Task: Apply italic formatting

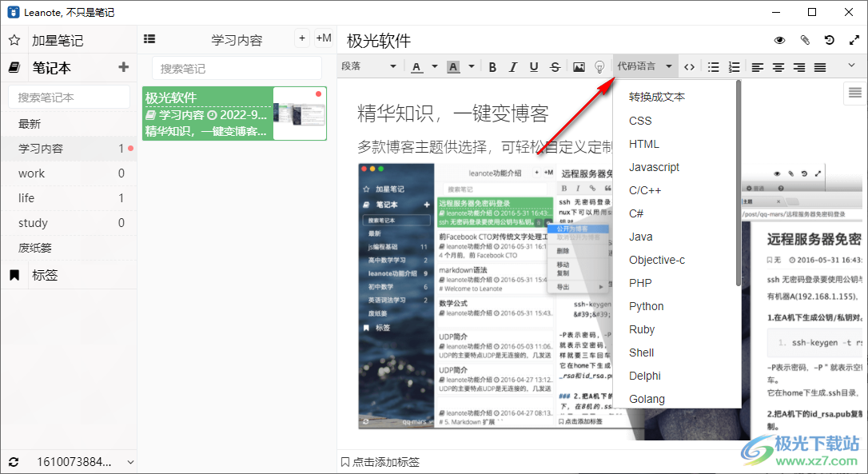Action: pyautogui.click(x=513, y=67)
